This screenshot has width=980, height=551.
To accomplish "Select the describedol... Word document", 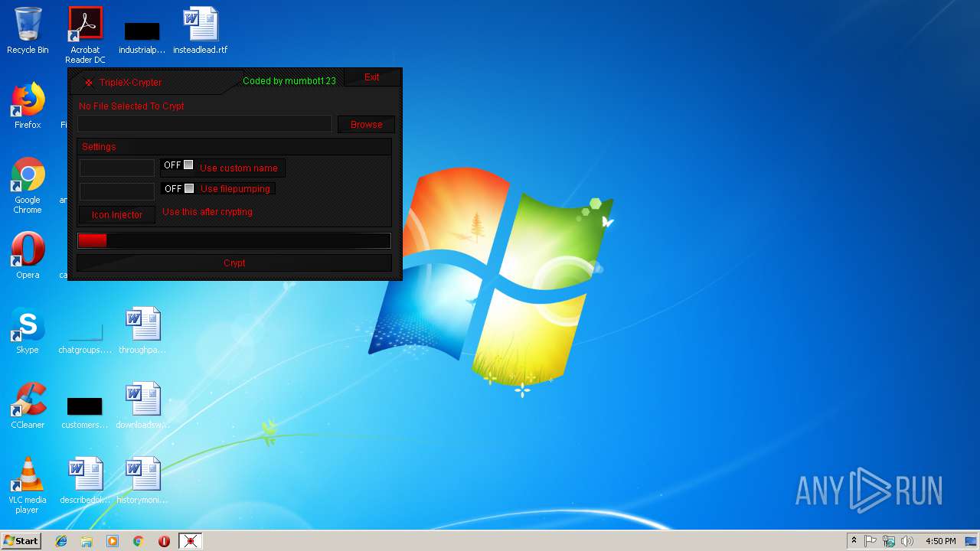I will tap(85, 481).
